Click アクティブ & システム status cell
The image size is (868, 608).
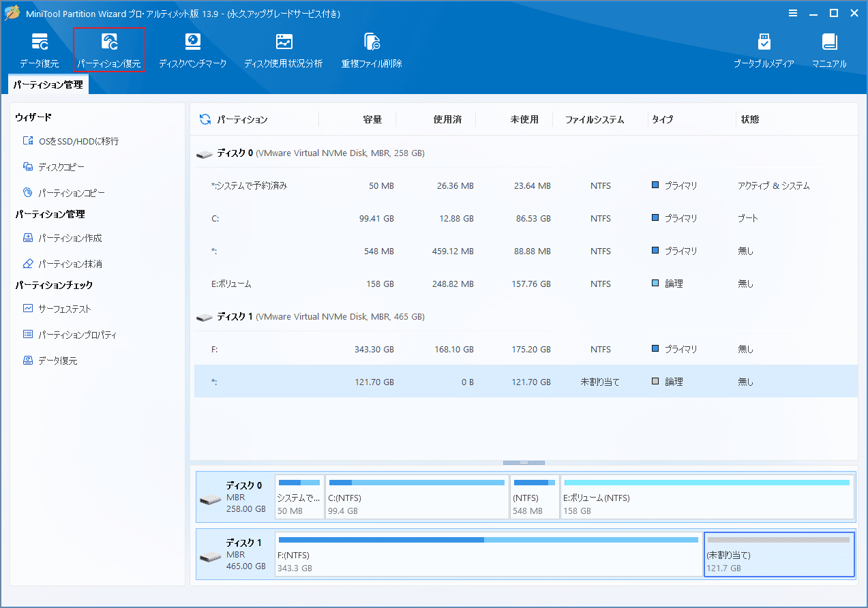pyautogui.click(x=774, y=185)
